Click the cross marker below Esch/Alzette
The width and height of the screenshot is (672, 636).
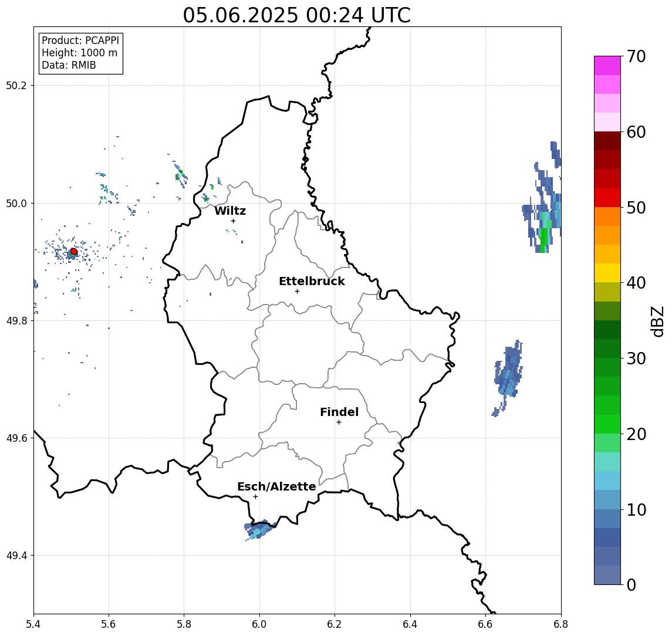coord(255,497)
